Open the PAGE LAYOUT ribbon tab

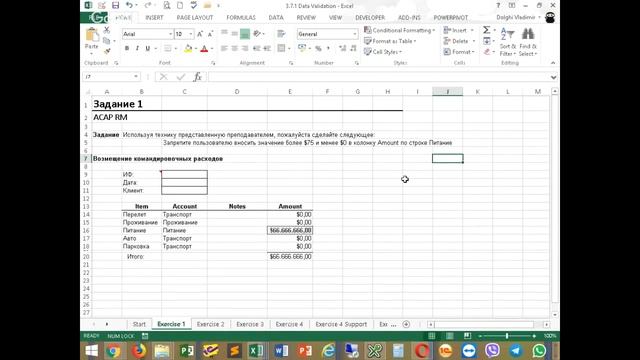pos(195,18)
